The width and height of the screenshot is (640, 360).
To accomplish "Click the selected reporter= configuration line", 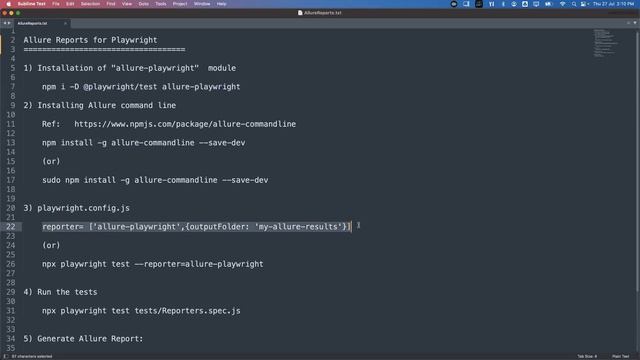I will [x=196, y=227].
